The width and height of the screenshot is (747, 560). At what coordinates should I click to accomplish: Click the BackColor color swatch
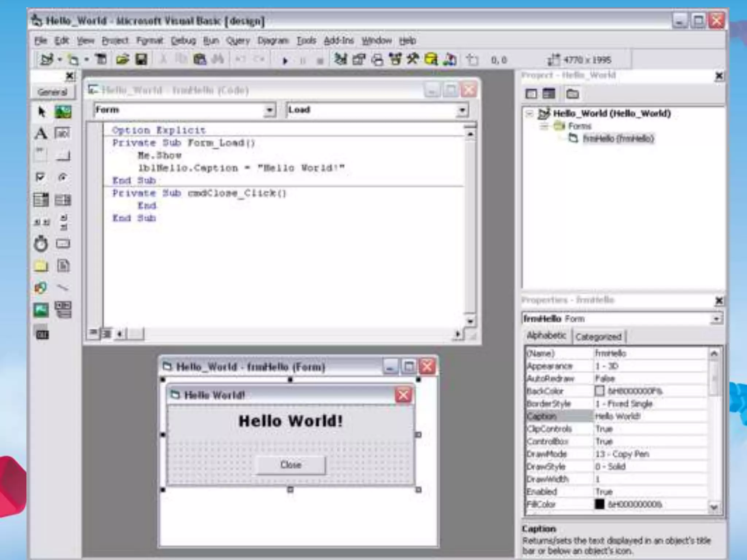[x=599, y=391]
